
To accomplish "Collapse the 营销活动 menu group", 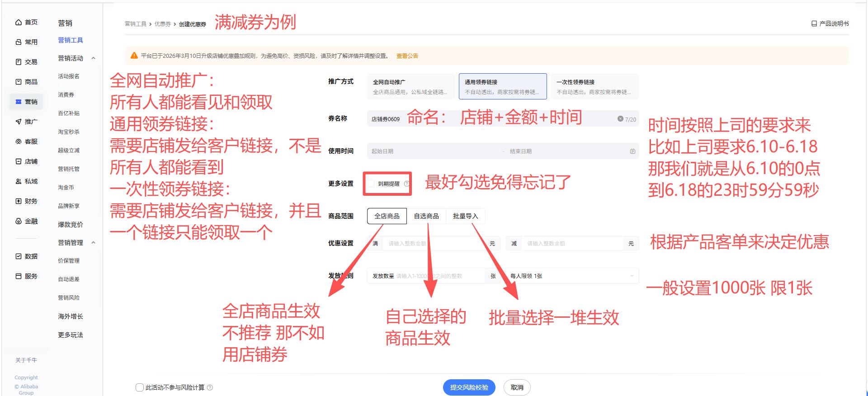I will pyautogui.click(x=93, y=58).
